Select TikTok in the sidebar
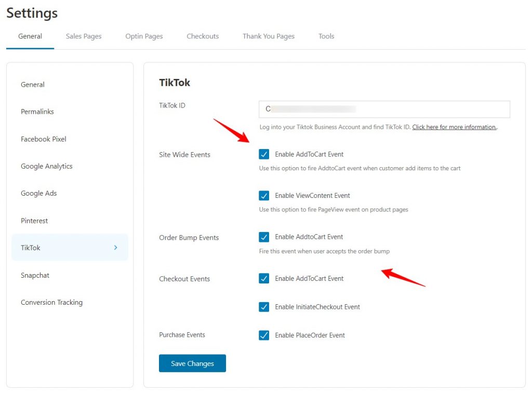Image resolution: width=532 pixels, height=393 pixels. [x=70, y=248]
